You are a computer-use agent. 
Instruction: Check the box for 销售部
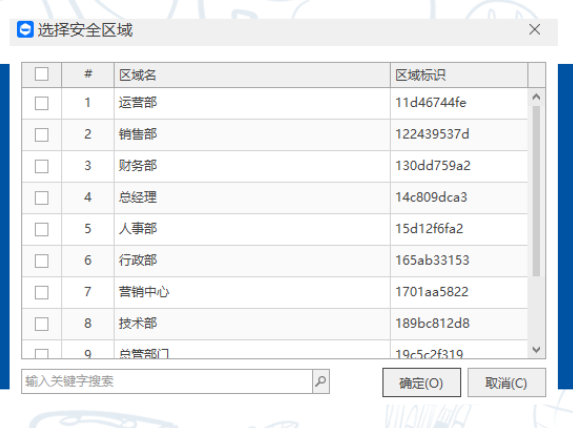click(42, 135)
